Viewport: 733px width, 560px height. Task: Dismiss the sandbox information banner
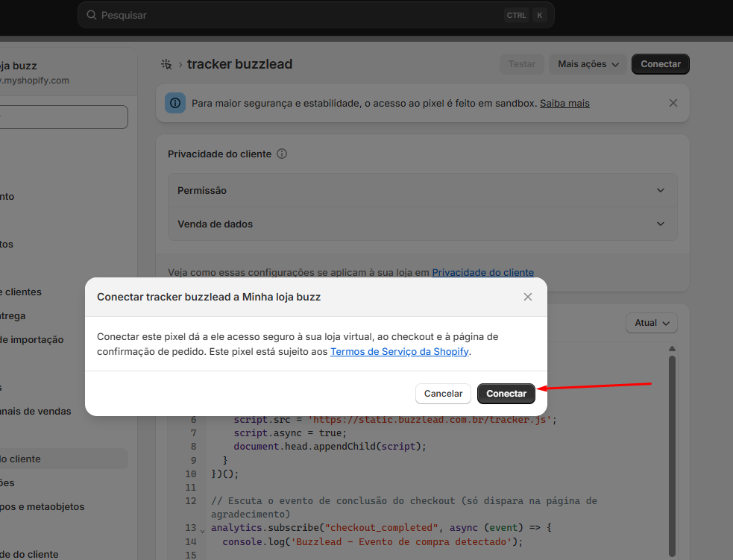click(x=673, y=103)
